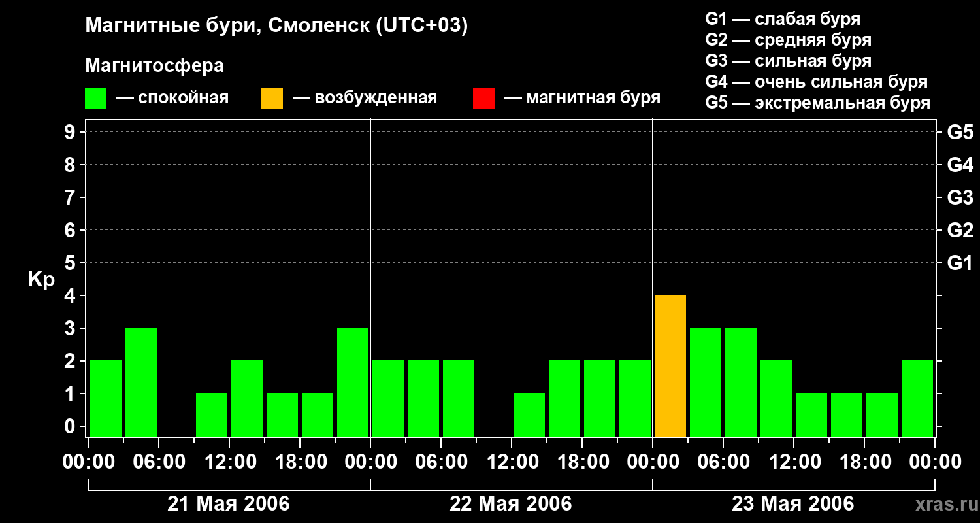Click the '— спокойная' legend label
Screen dimensions: 980x523
[x=172, y=98]
